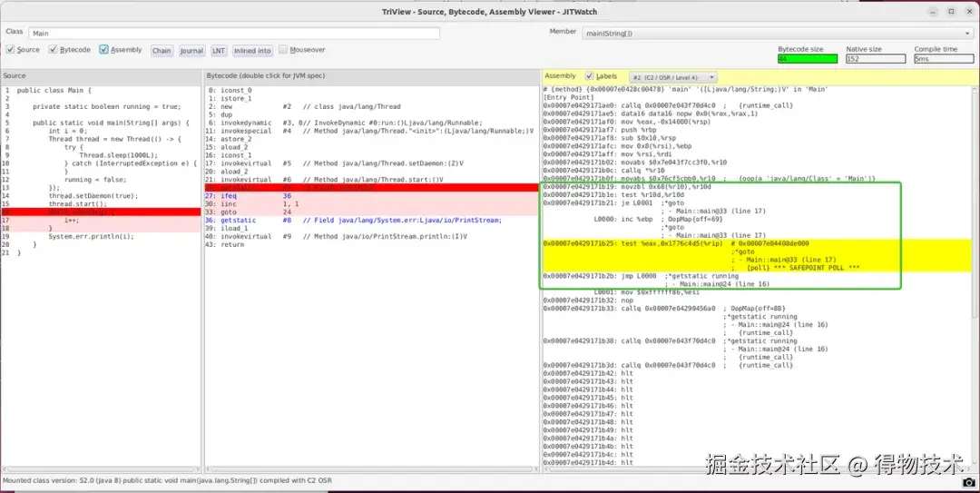Click the Class input field containing Main

[x=234, y=34]
